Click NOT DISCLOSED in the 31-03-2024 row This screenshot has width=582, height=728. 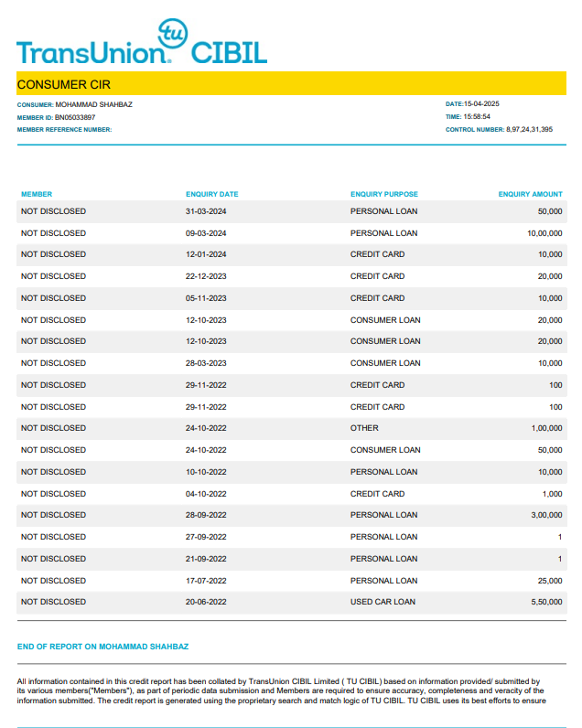click(53, 211)
